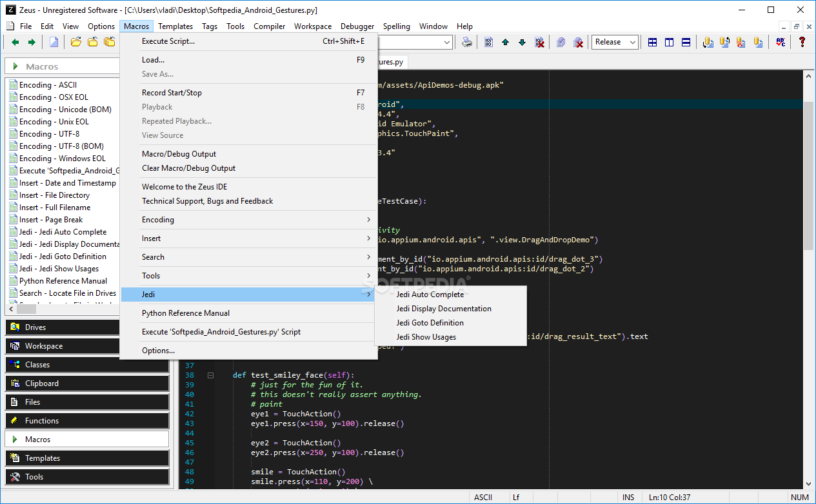Image resolution: width=816 pixels, height=504 pixels.
Task: Click the database icon with red X
Action: click(741, 42)
